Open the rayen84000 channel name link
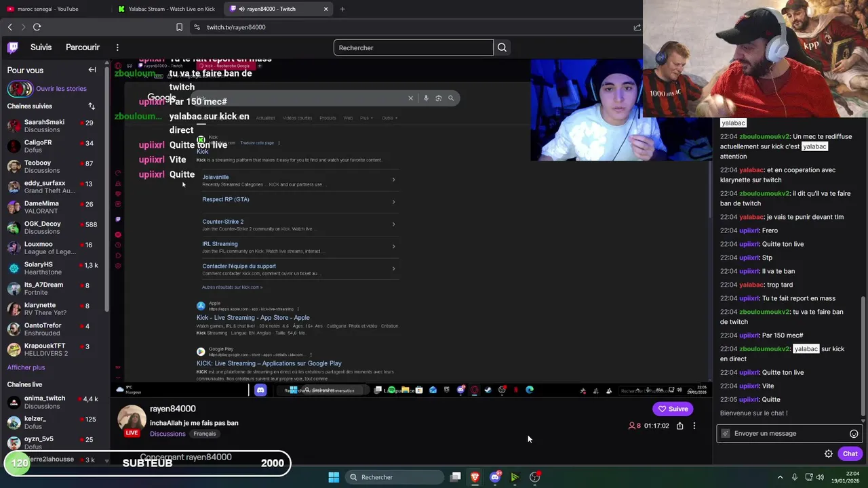 click(173, 409)
